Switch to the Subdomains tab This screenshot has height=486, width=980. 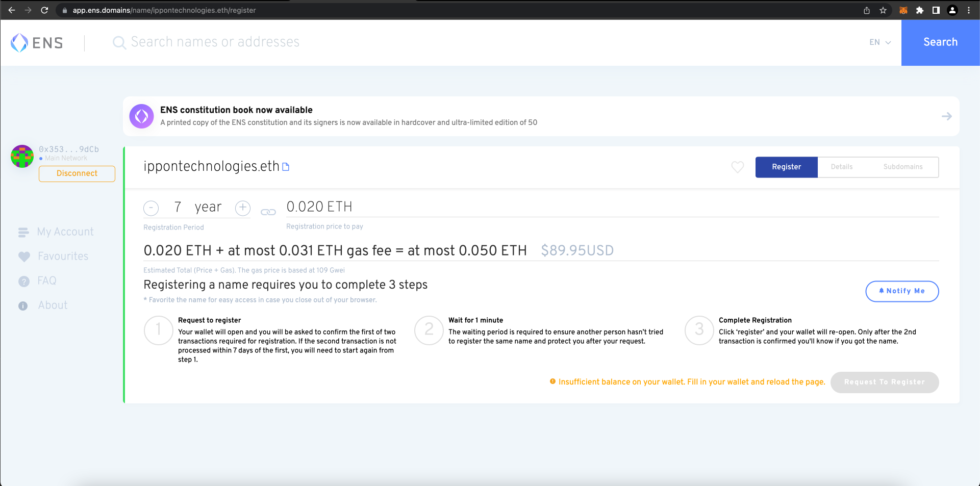coord(903,167)
